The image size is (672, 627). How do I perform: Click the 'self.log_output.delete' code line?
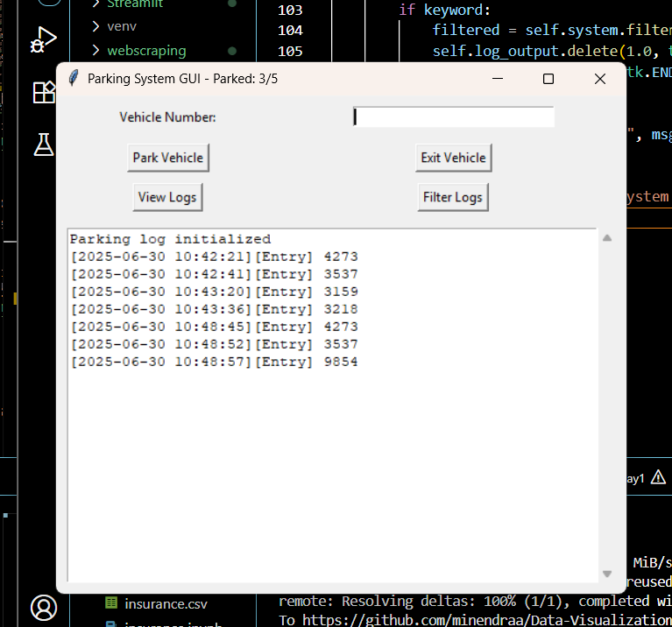(x=552, y=52)
